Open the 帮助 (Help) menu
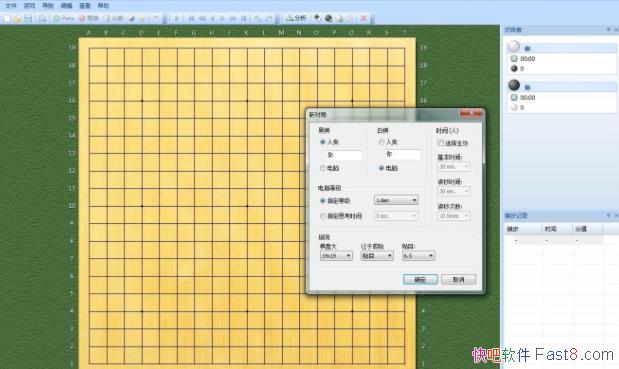The width and height of the screenshot is (619, 369). pyautogui.click(x=103, y=6)
